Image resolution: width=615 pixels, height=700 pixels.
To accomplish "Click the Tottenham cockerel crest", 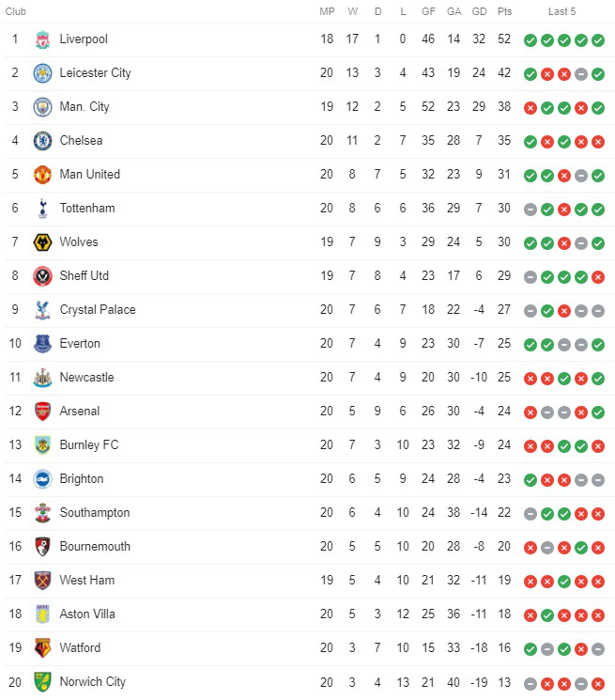I will coord(43,209).
